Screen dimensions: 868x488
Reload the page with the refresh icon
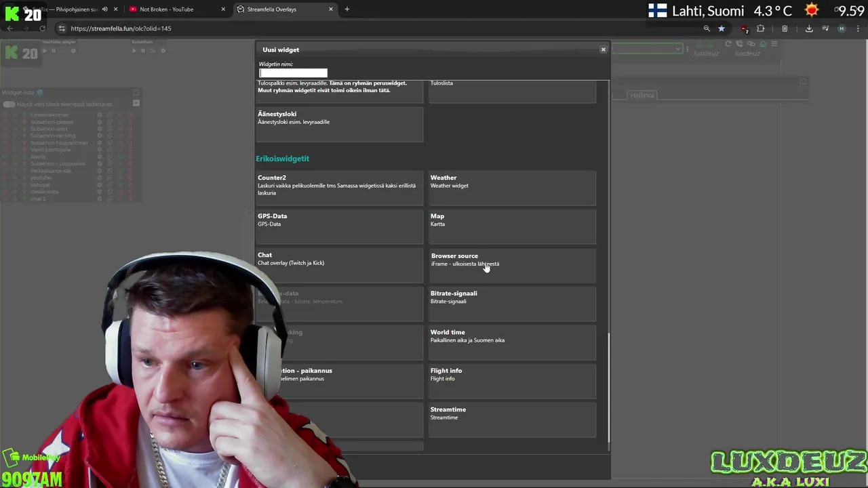pyautogui.click(x=42, y=28)
